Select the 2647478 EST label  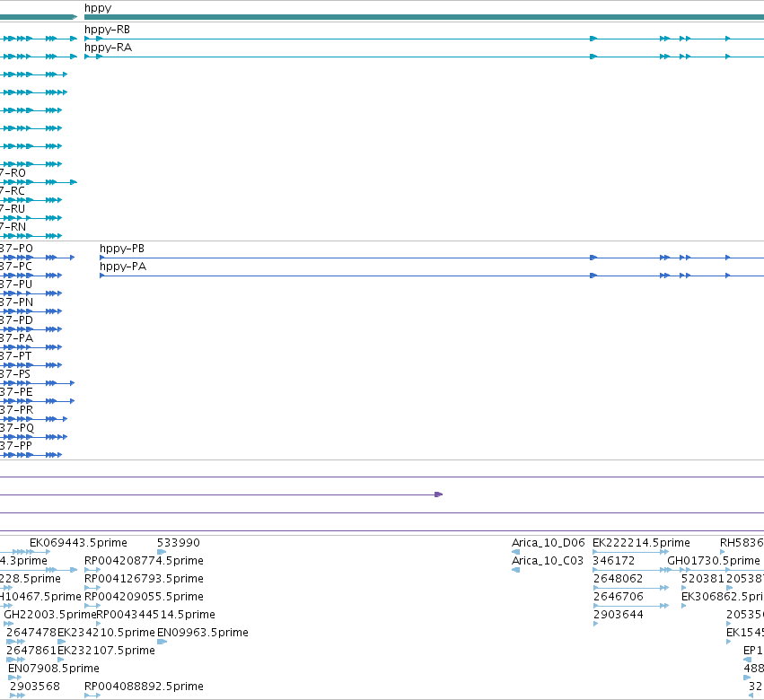click(31, 633)
